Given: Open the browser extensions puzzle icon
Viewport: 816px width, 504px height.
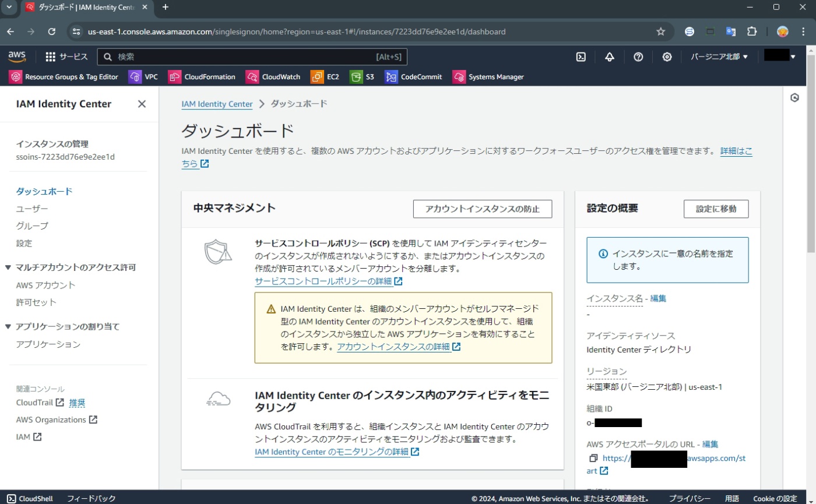Looking at the screenshot, I should click(752, 31).
